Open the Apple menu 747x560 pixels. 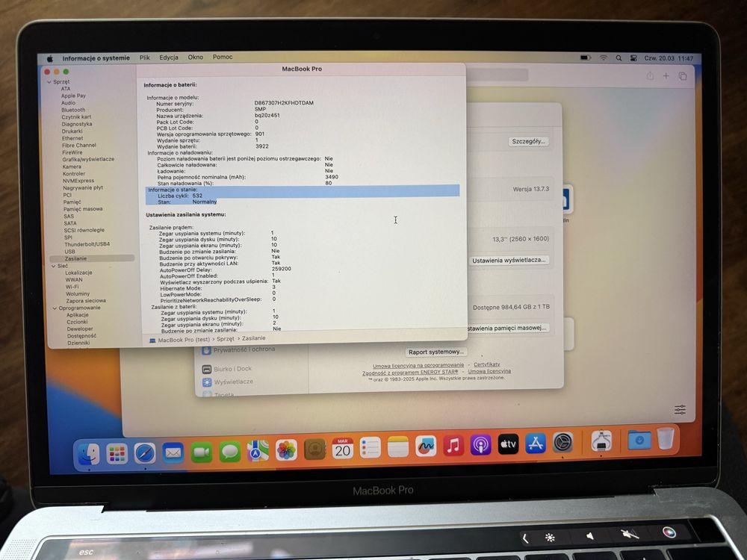[49, 58]
